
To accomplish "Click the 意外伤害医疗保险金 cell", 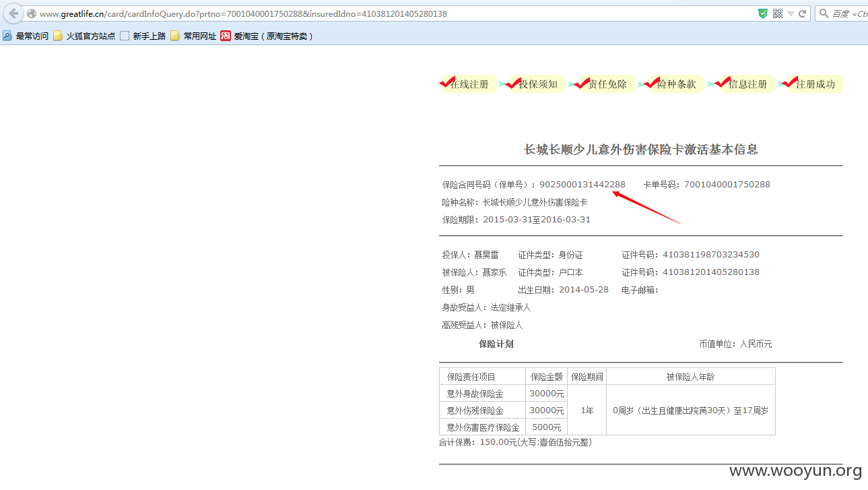I will tap(483, 427).
